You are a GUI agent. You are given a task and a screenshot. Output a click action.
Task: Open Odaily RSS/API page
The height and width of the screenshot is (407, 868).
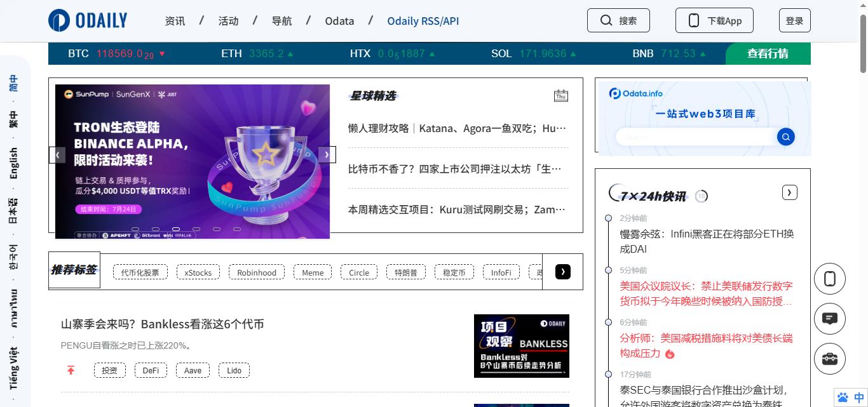click(423, 21)
